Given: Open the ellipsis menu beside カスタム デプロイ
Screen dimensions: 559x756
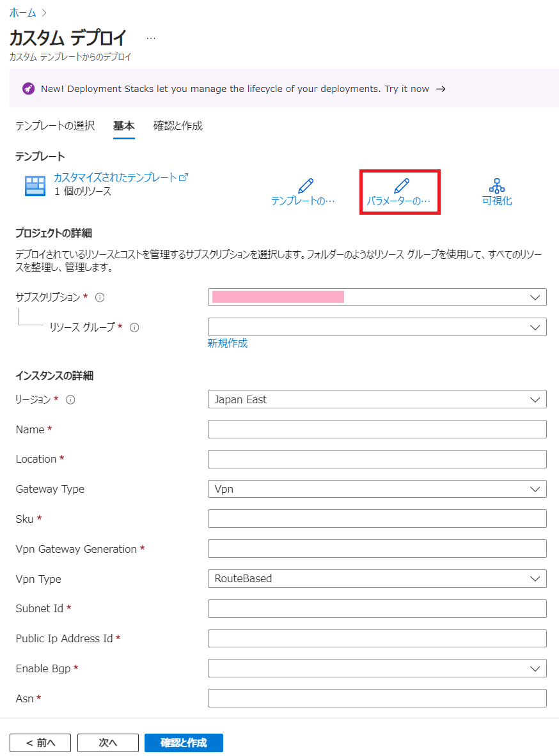Looking at the screenshot, I should (151, 38).
